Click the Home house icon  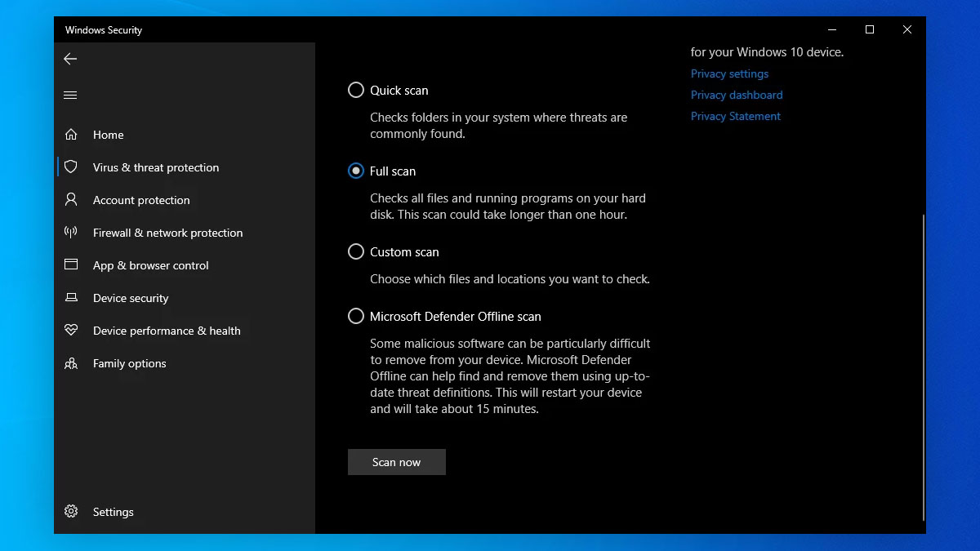pos(71,135)
